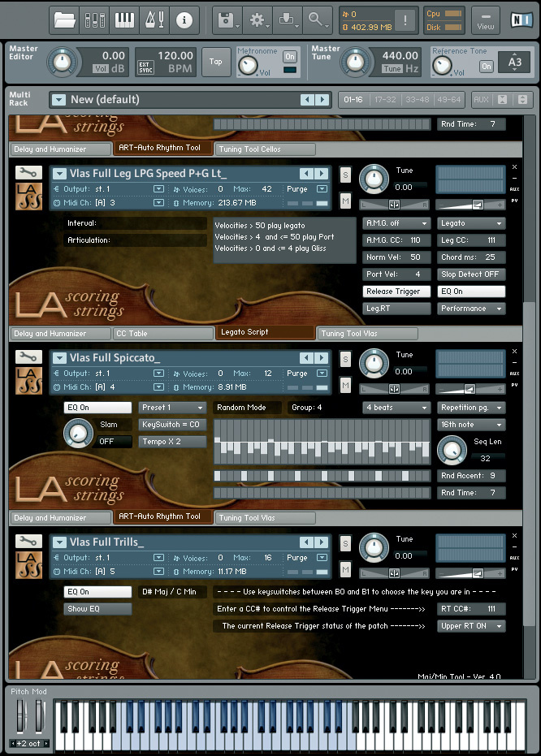
Task: Click the 120.00 BPM tempo field
Action: tap(175, 56)
